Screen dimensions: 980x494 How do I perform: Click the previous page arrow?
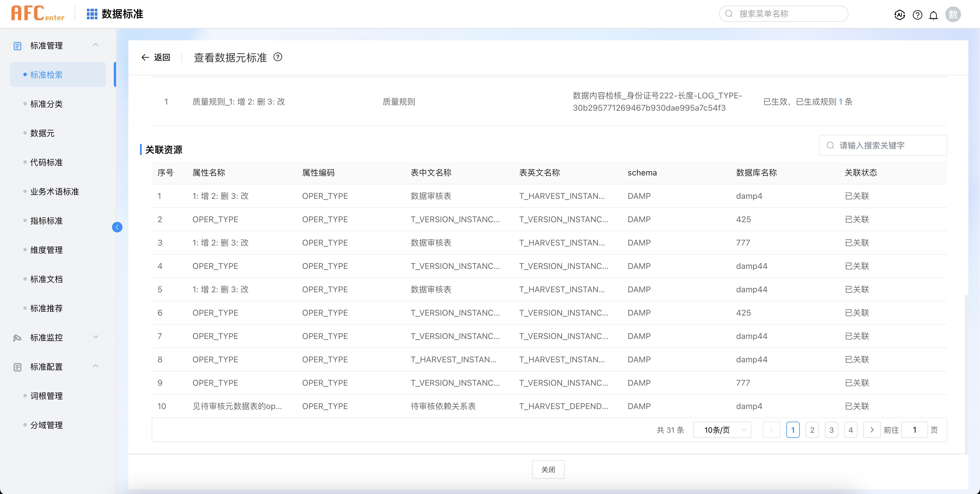coord(771,430)
